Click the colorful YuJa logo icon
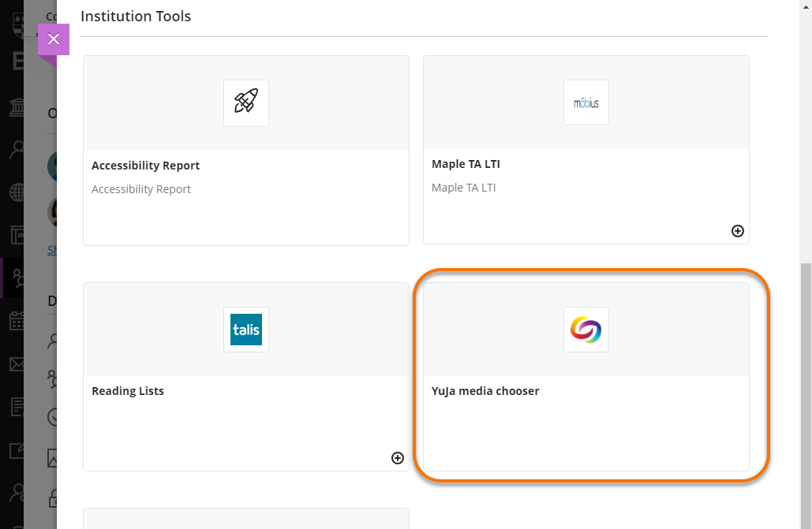This screenshot has height=529, width=812. point(586,330)
